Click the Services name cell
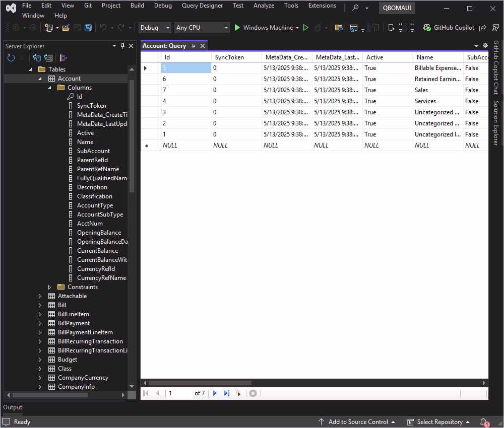Viewport: 504px width, 428px height. point(438,101)
